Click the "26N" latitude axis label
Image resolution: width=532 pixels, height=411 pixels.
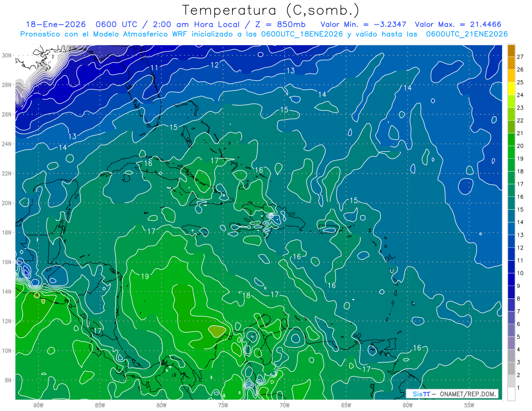tap(8, 114)
